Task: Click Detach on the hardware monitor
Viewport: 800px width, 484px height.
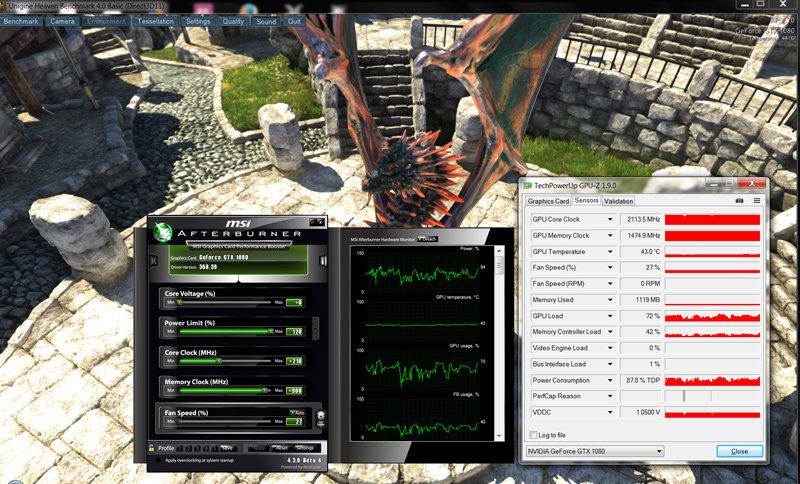Action: coord(428,239)
